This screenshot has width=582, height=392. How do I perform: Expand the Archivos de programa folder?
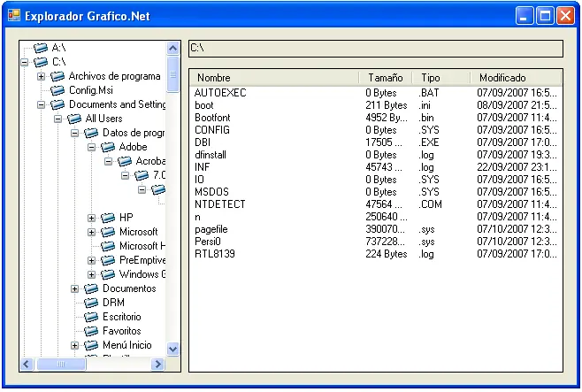(42, 76)
